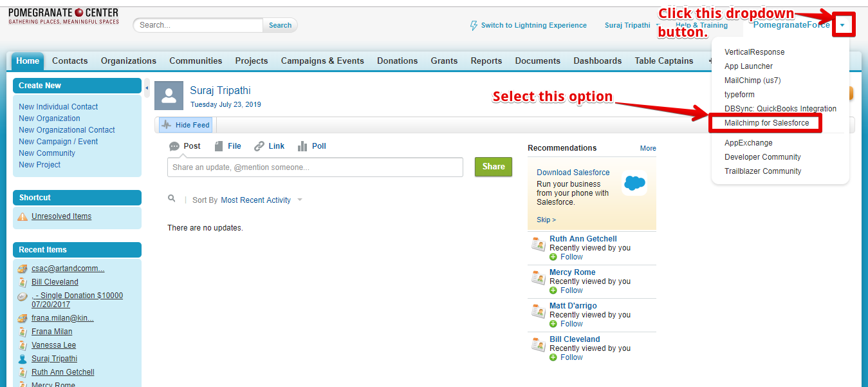Open Single Donation $10000 recent item

click(77, 300)
